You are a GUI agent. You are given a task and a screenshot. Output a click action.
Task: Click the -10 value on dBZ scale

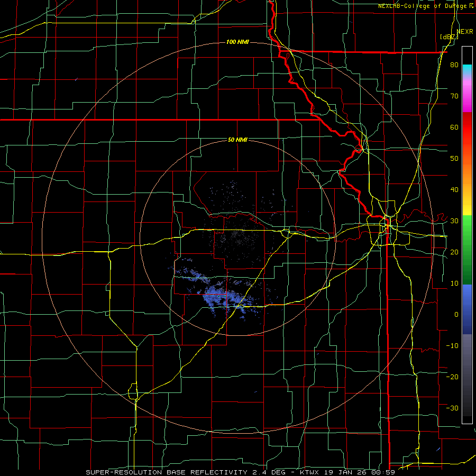tap(452, 346)
